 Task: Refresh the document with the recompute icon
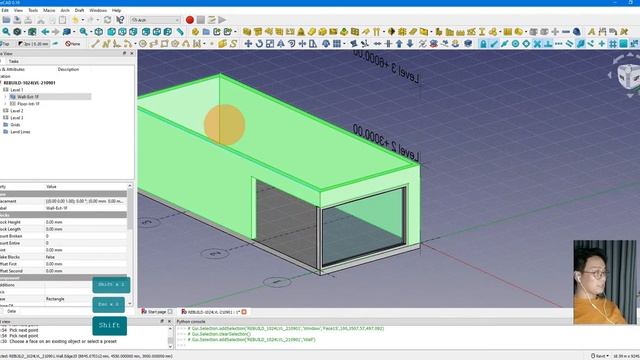(x=107, y=20)
